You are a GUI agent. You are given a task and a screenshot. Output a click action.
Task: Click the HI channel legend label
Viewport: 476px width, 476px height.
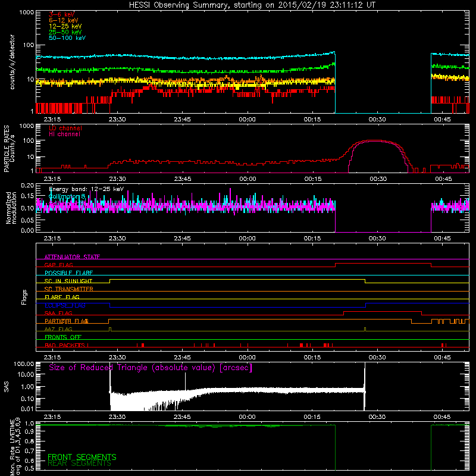[64, 134]
